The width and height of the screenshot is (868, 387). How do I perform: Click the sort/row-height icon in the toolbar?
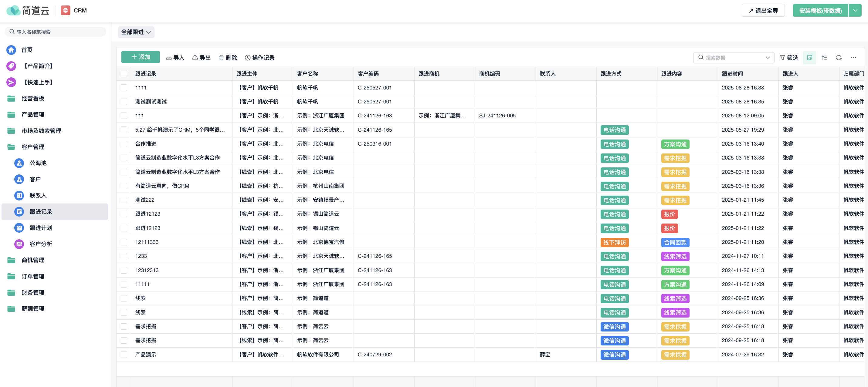click(824, 58)
